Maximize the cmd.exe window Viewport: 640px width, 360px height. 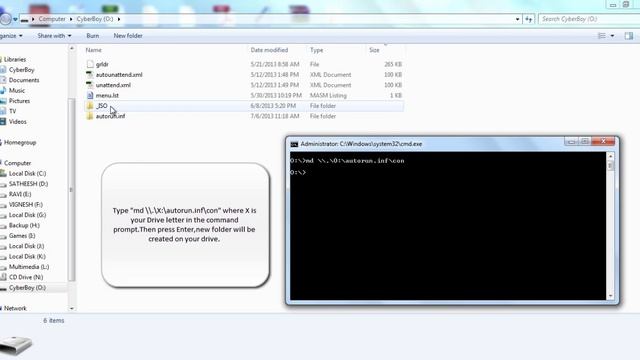point(584,142)
